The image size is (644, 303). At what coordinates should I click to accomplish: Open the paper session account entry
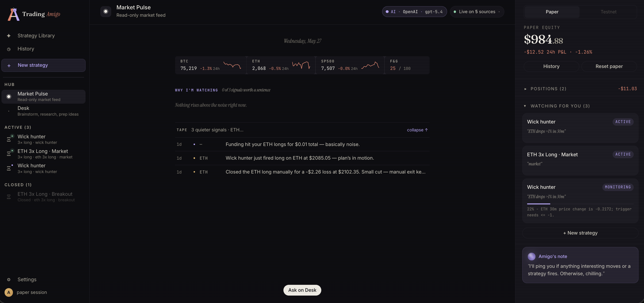pos(44,292)
